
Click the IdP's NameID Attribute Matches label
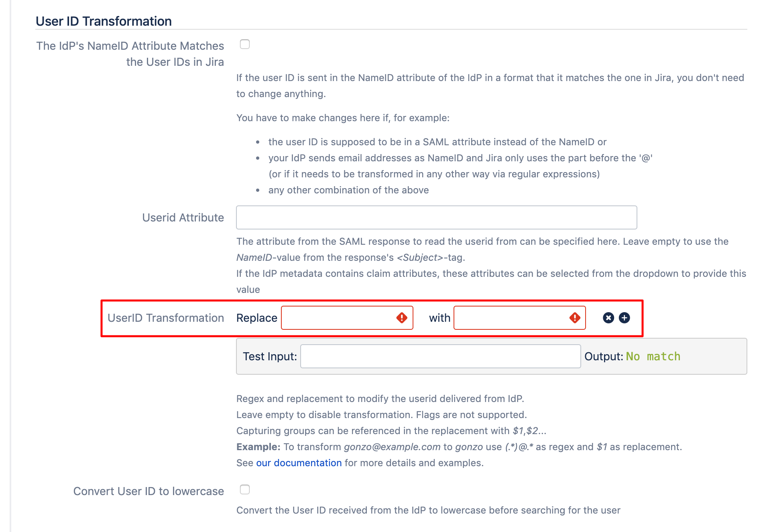pos(130,54)
